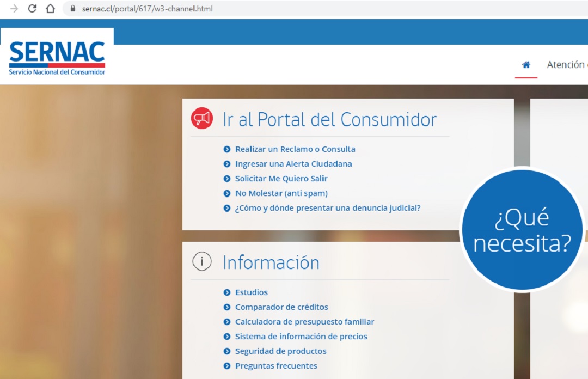
Task: Click arrow bullet beside Comparador de créditos
Action: tap(227, 307)
